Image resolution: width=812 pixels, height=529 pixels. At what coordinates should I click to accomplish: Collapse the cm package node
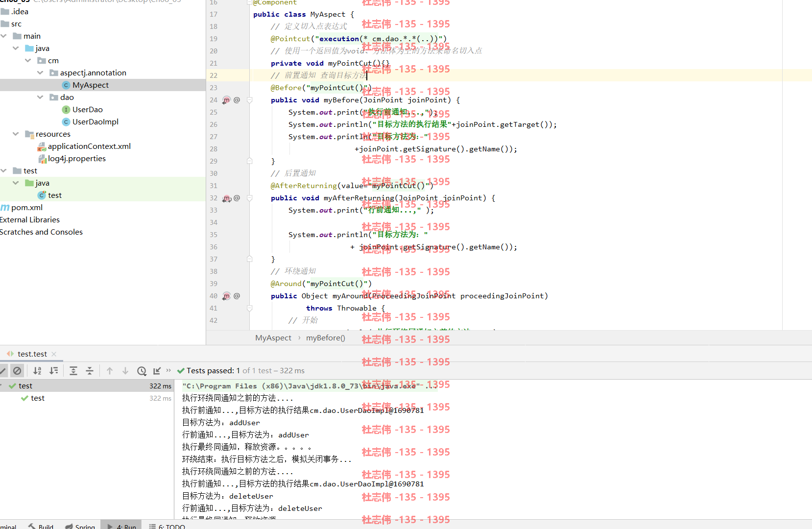tap(28, 60)
